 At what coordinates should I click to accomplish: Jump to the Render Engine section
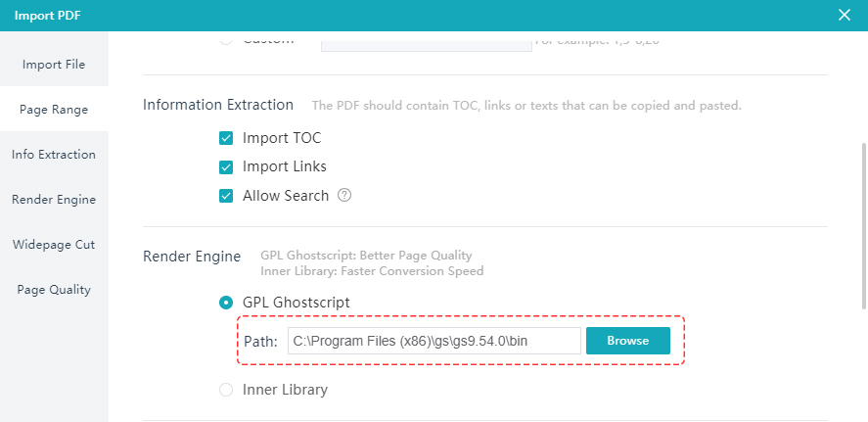(54, 200)
